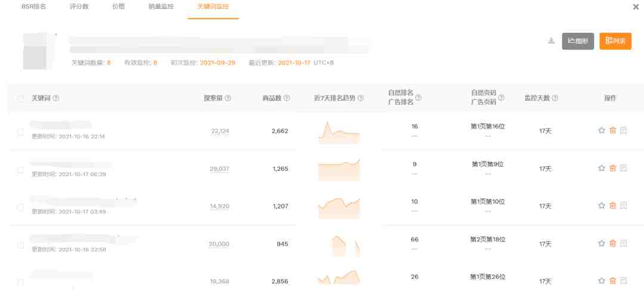This screenshot has width=644, height=290.
Task: Click the download icon beside the gray button
Action: click(551, 40)
